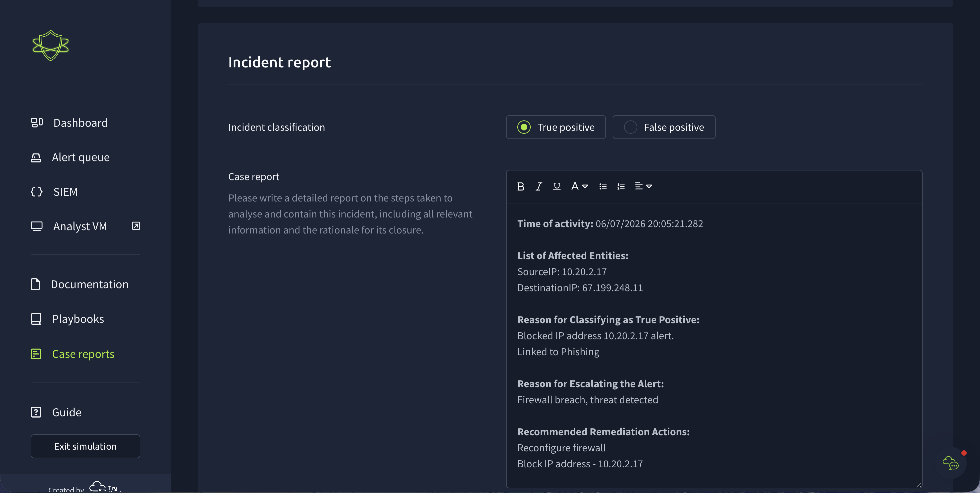Screen dimensions: 980x493
Task: Click 'List of Affected Entities:' heading
Action: tap(573, 256)
